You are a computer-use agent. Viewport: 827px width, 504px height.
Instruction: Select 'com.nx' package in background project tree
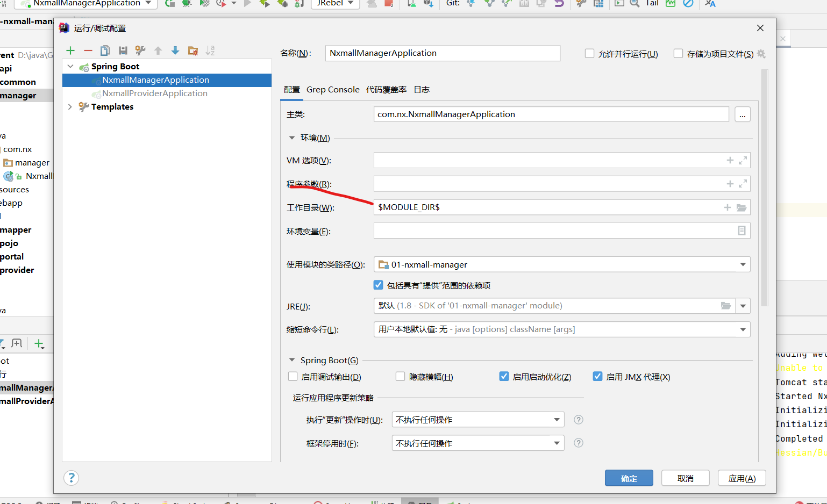click(18, 149)
